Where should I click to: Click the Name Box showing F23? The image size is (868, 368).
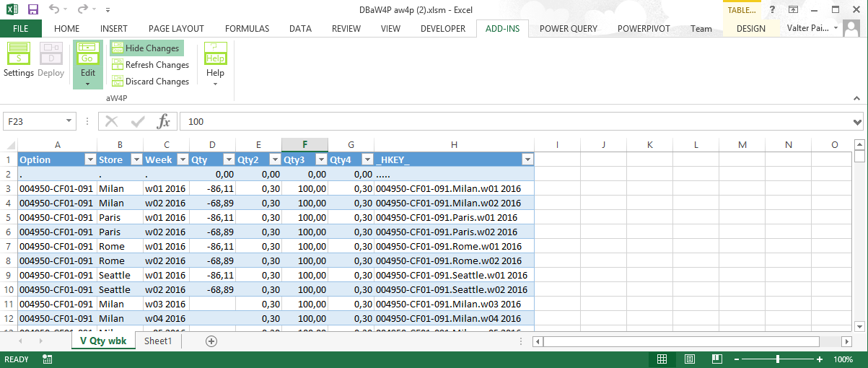pyautogui.click(x=34, y=121)
